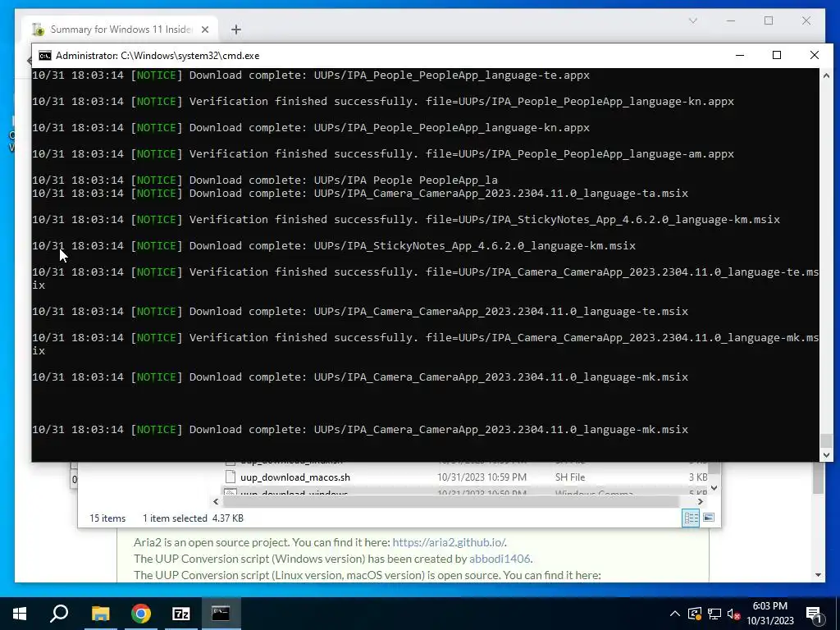Maximize the Chrome browser window
Screen dimensions: 840x630
769,21
